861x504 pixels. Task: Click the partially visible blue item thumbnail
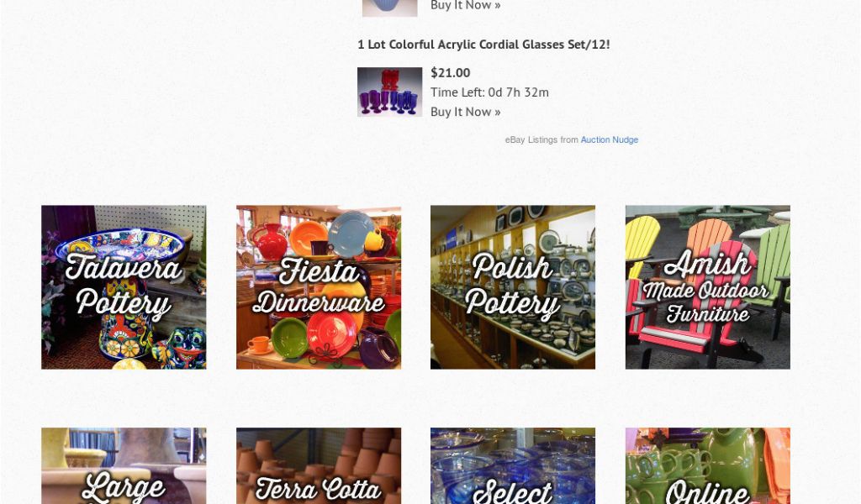tap(390, 8)
